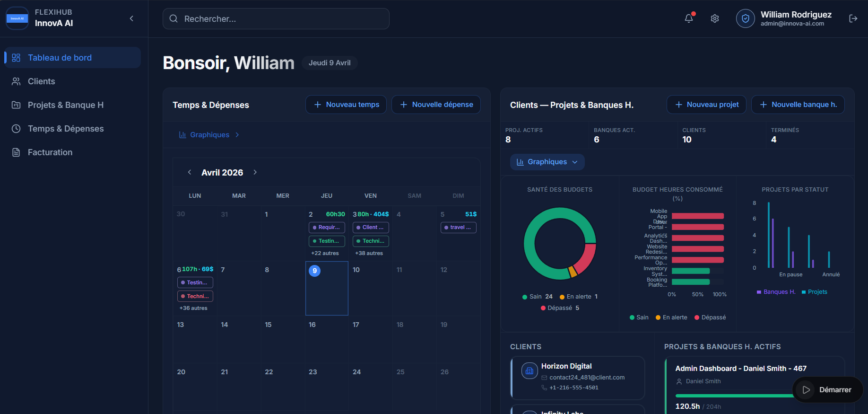Click the Nouveau temps button

pyautogui.click(x=346, y=105)
